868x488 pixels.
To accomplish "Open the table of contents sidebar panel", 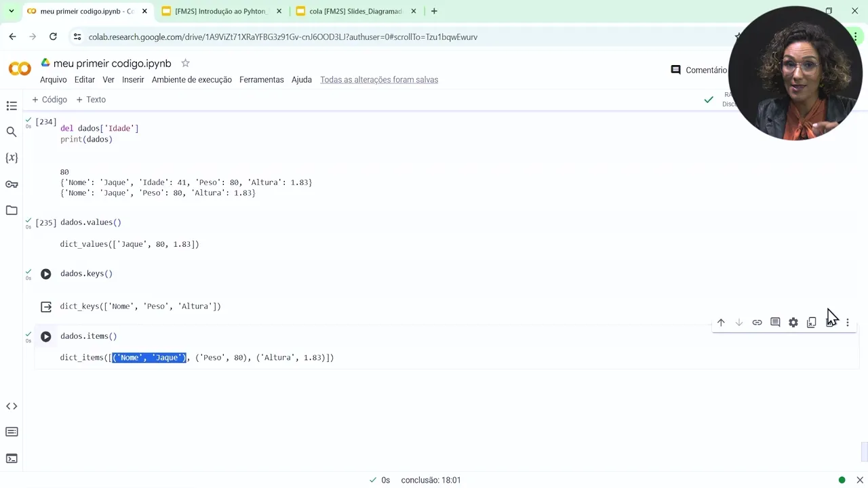I will click(12, 106).
